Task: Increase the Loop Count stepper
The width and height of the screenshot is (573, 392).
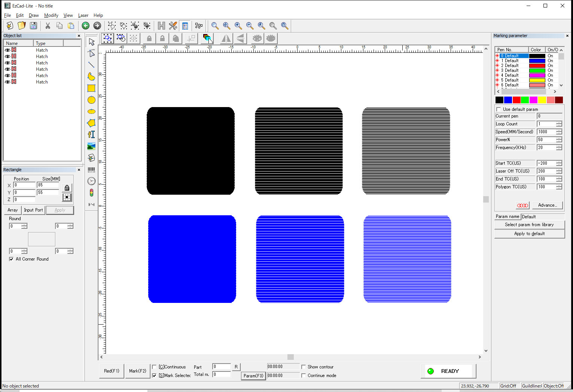Action: point(559,122)
